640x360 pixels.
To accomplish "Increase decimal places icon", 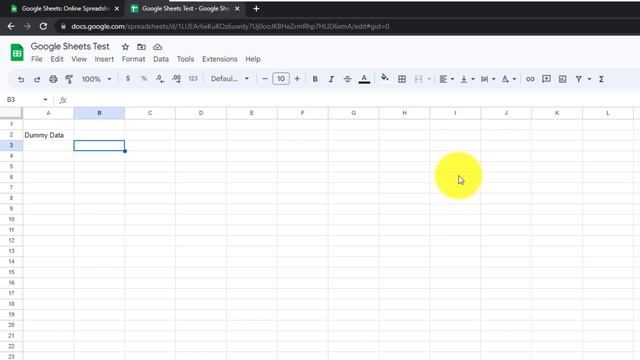I will point(176,79).
